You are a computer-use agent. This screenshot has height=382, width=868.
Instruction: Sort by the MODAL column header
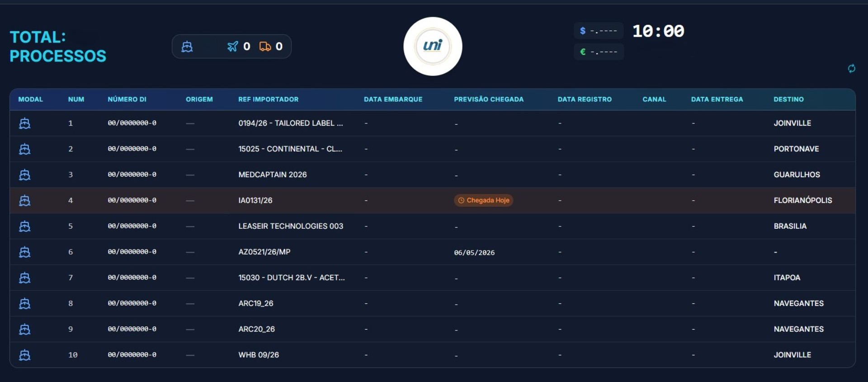[30, 99]
